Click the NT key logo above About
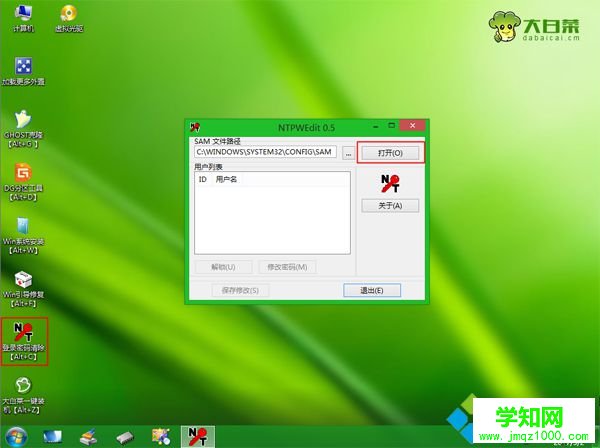This screenshot has width=600, height=448. pyautogui.click(x=390, y=183)
